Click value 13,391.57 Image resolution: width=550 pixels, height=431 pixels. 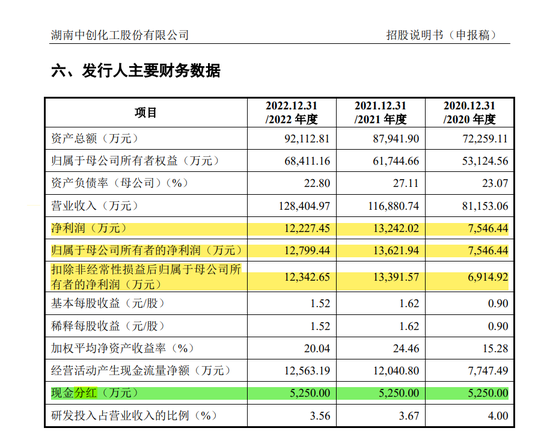coord(396,277)
